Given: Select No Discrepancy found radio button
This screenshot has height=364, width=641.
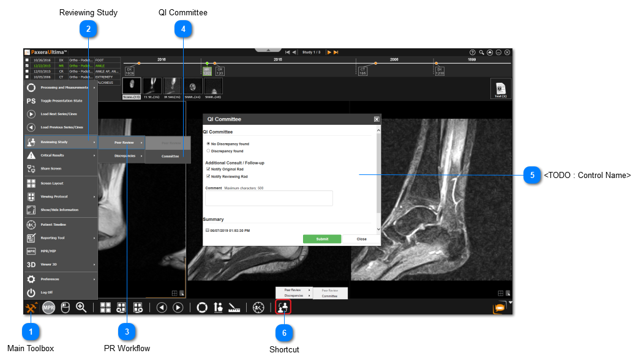Looking at the screenshot, I should [209, 144].
